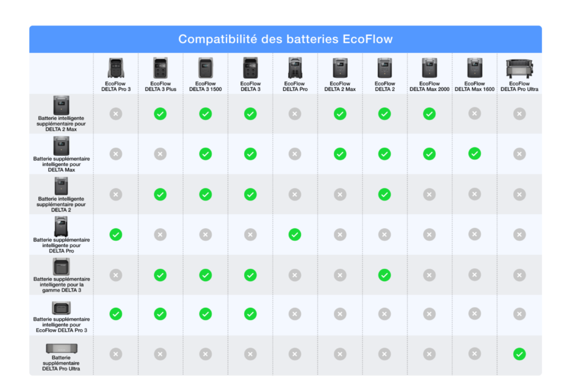Click the DELTA 2 Max extra battery image
This screenshot has height=392, width=581.
pyautogui.click(x=61, y=105)
